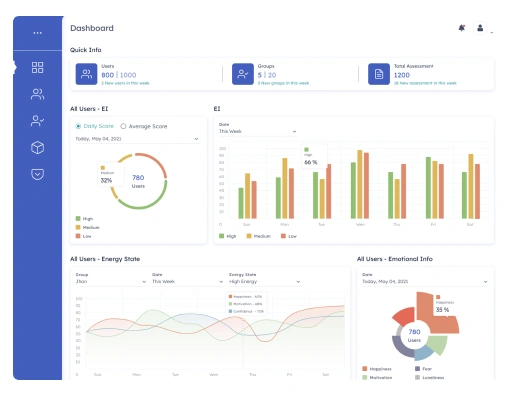Viewport: 519px width, 395px height.
Task: Toggle the High legend in EI bar chart
Action: (x=228, y=236)
